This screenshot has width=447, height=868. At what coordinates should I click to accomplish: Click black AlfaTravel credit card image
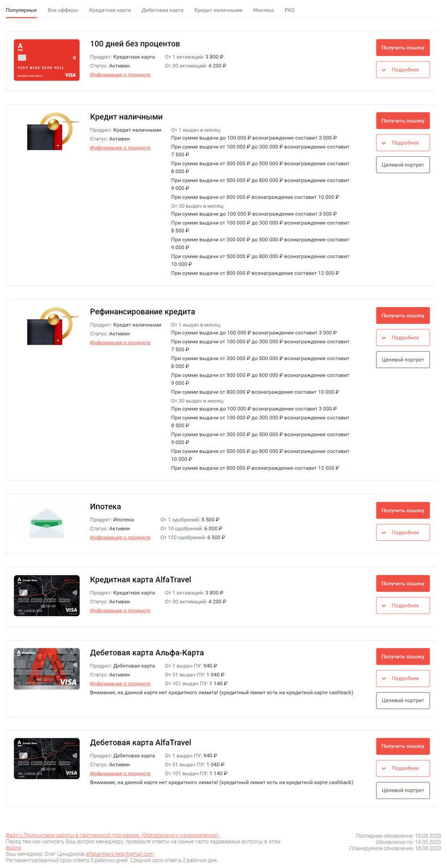pyautogui.click(x=47, y=596)
